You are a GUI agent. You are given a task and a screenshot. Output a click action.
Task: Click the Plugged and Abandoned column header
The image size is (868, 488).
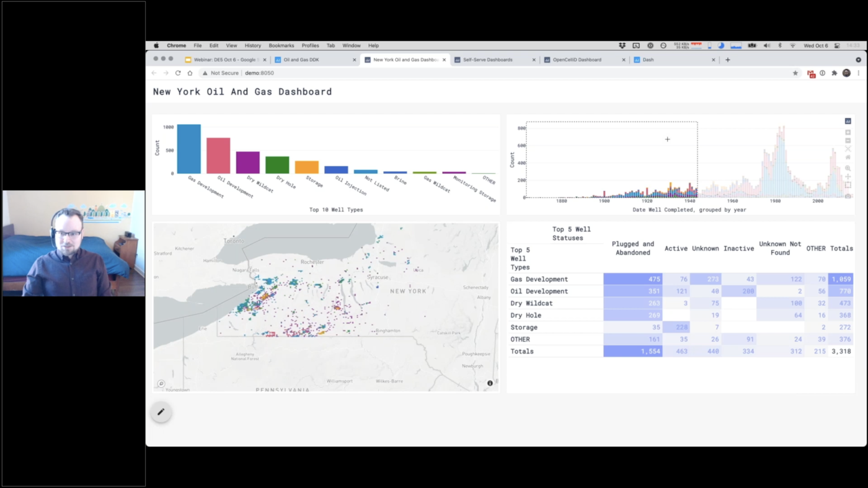pyautogui.click(x=632, y=248)
